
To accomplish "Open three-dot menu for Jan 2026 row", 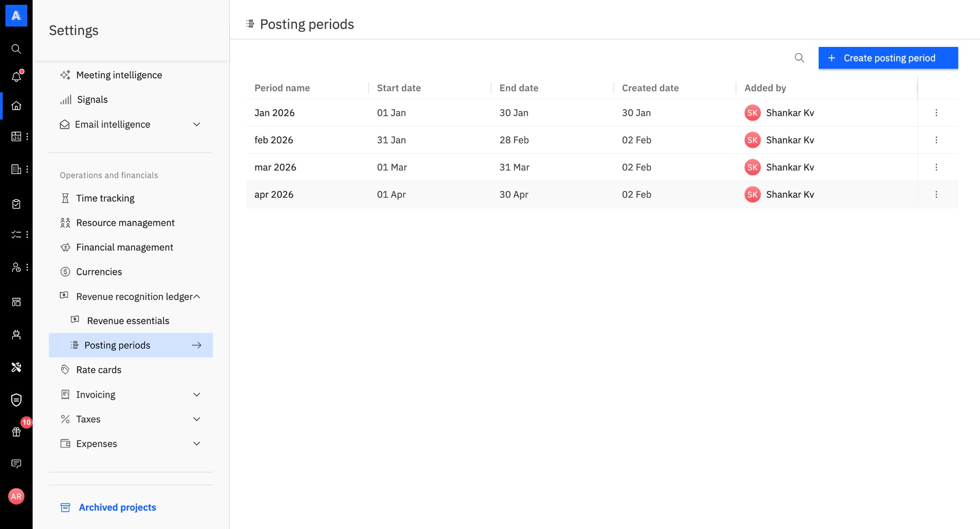I will tap(936, 113).
